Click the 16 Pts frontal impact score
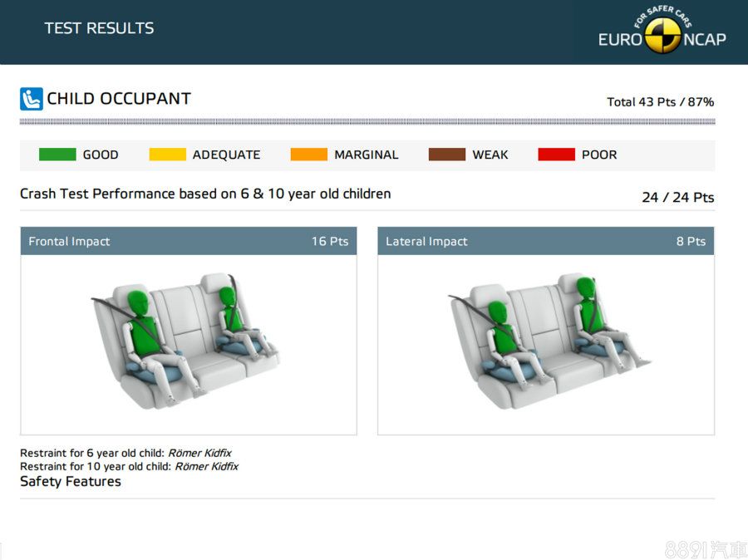748x560 pixels. pos(329,242)
